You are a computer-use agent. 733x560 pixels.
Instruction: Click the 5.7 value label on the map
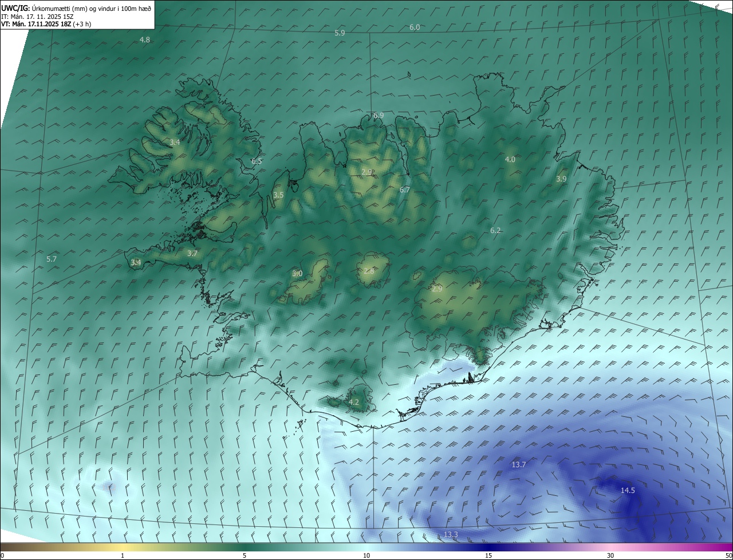[52, 259]
